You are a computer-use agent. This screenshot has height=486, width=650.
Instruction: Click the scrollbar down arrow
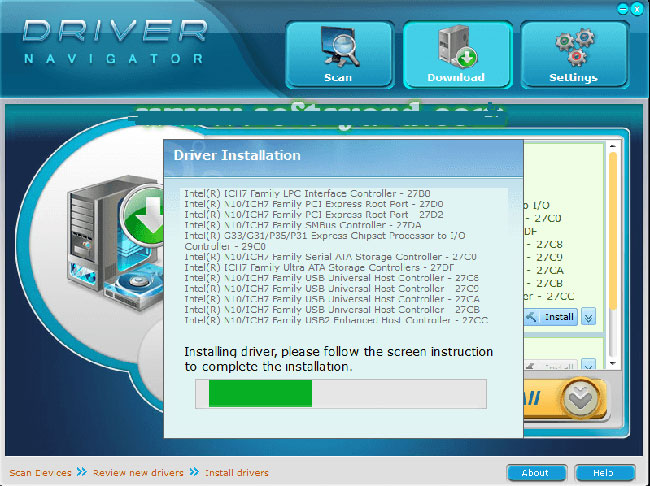pos(613,364)
